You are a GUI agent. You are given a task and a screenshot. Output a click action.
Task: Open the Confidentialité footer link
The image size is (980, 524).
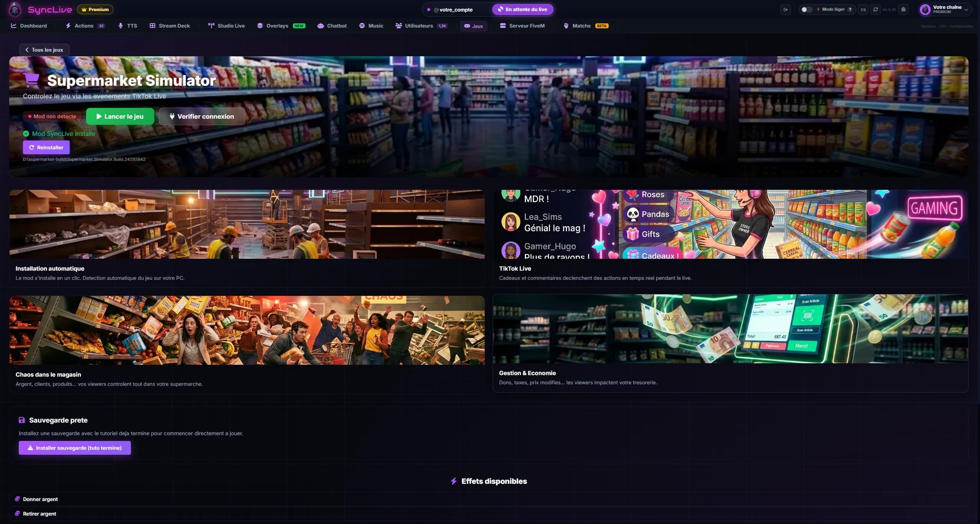961,26
